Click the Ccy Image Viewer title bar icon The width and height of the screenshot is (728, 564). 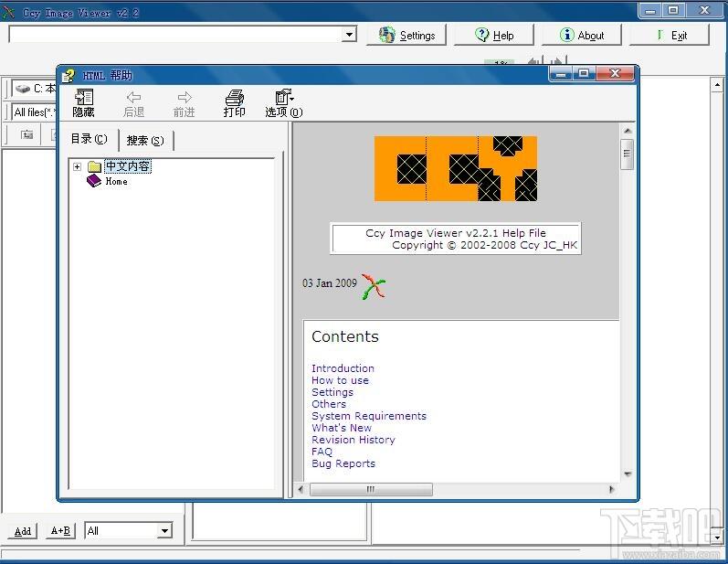coord(8,13)
